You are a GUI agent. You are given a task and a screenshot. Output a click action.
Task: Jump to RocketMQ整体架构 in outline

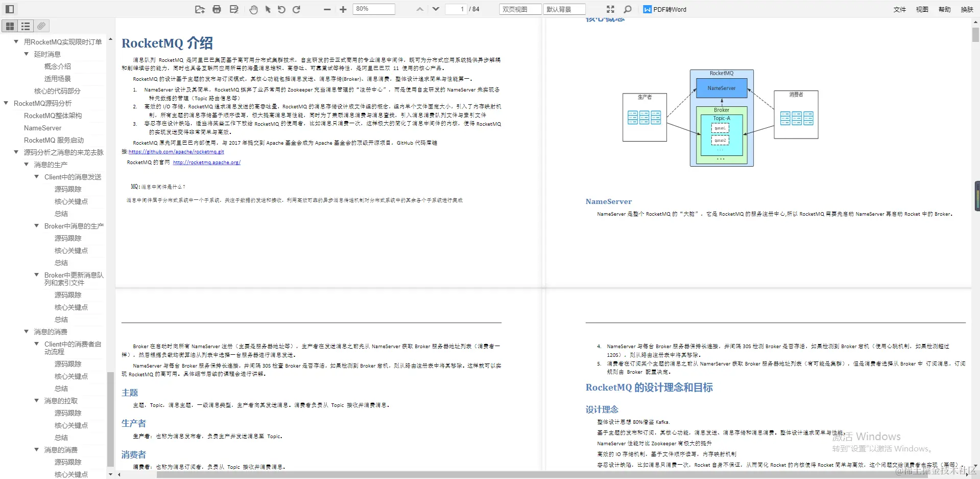(x=53, y=116)
